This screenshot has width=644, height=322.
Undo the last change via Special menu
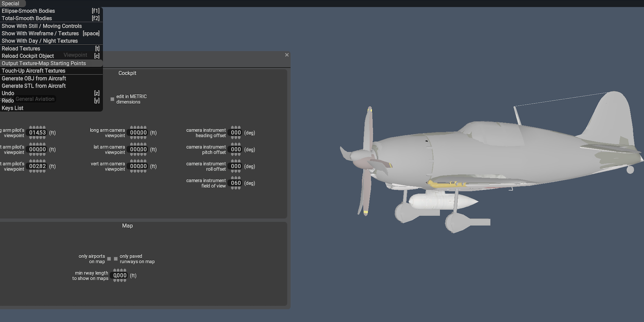pyautogui.click(x=8, y=93)
